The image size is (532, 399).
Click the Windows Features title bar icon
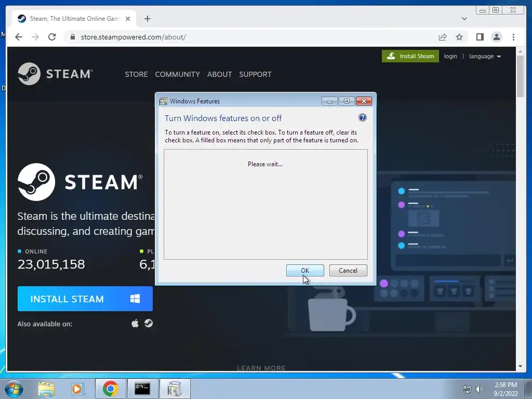click(163, 101)
